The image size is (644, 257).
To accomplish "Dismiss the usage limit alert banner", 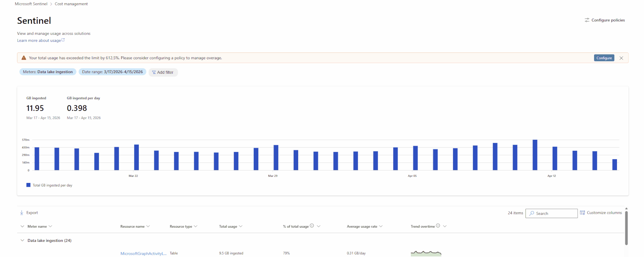I will (x=621, y=58).
